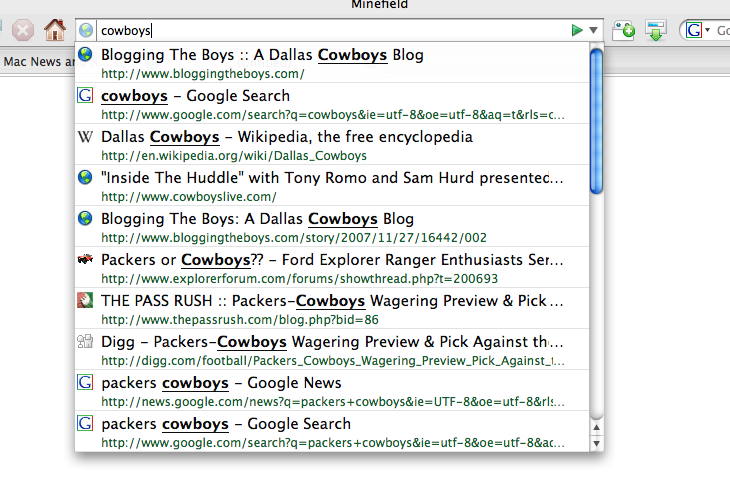
Task: Click the Google favicon beside packers cowboys - Google News
Action: (x=85, y=382)
